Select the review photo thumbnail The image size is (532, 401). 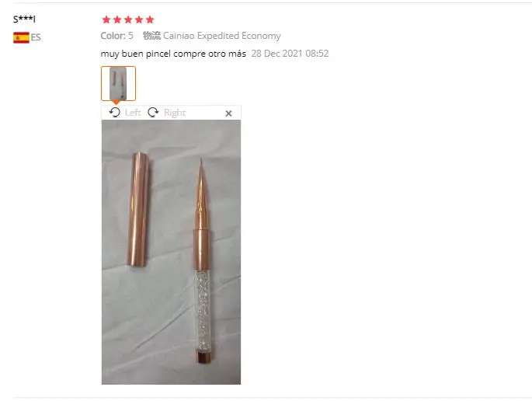coord(118,83)
